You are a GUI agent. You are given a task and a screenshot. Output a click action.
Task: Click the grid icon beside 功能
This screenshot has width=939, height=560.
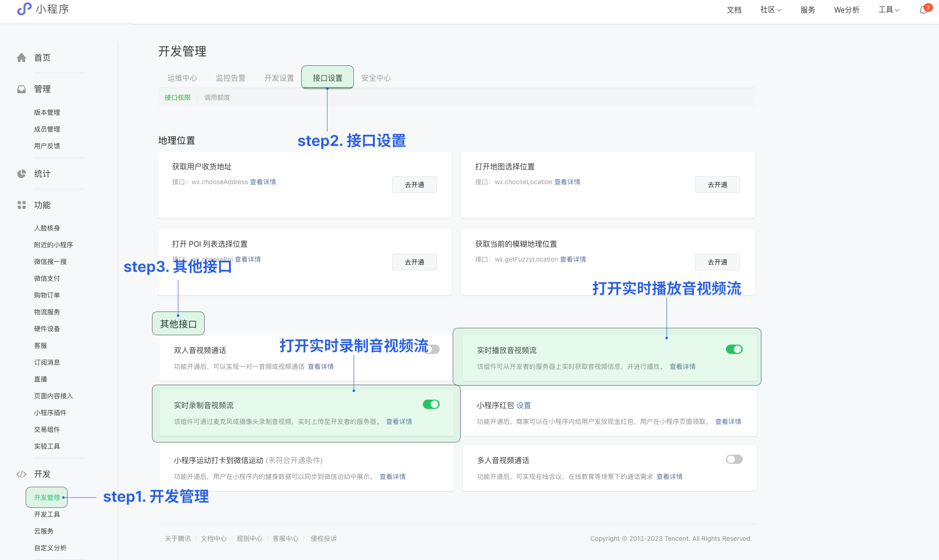click(21, 205)
